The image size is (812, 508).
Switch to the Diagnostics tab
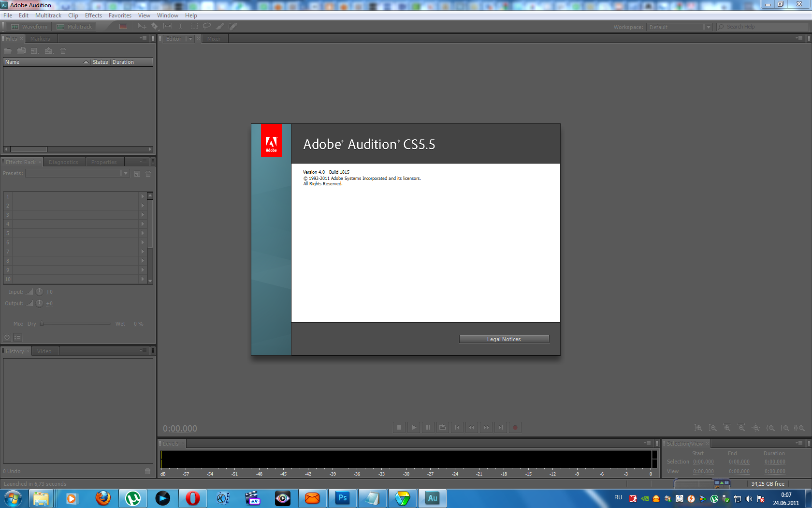coord(63,162)
